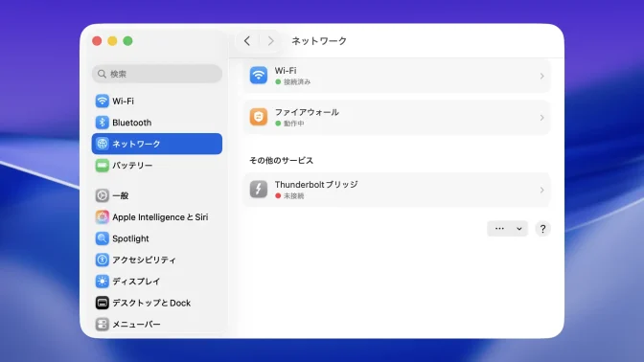This screenshot has height=362, width=644.
Task: Open the ディスプレイ settings label
Action: [x=136, y=282]
